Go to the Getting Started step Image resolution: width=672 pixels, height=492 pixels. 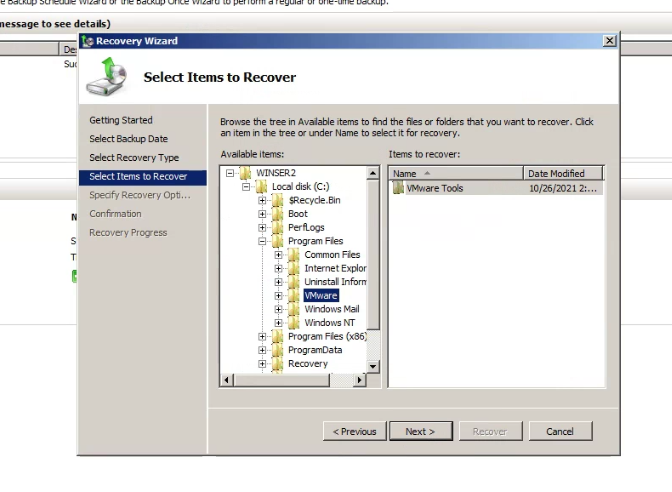[121, 120]
